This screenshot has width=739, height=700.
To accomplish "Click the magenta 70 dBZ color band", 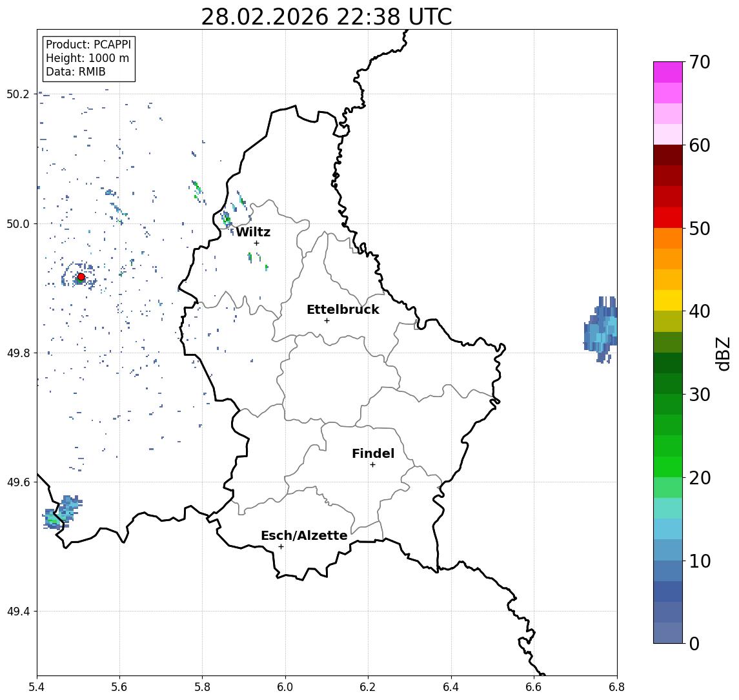I will click(668, 72).
